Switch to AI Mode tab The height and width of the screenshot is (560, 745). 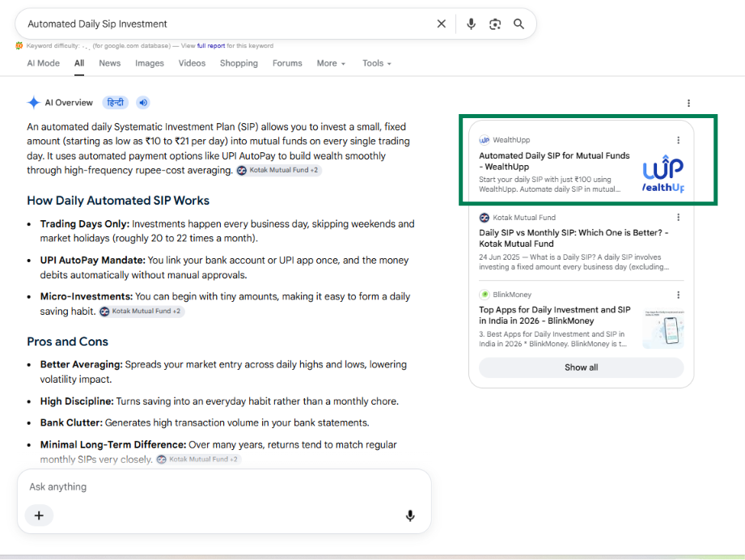43,63
